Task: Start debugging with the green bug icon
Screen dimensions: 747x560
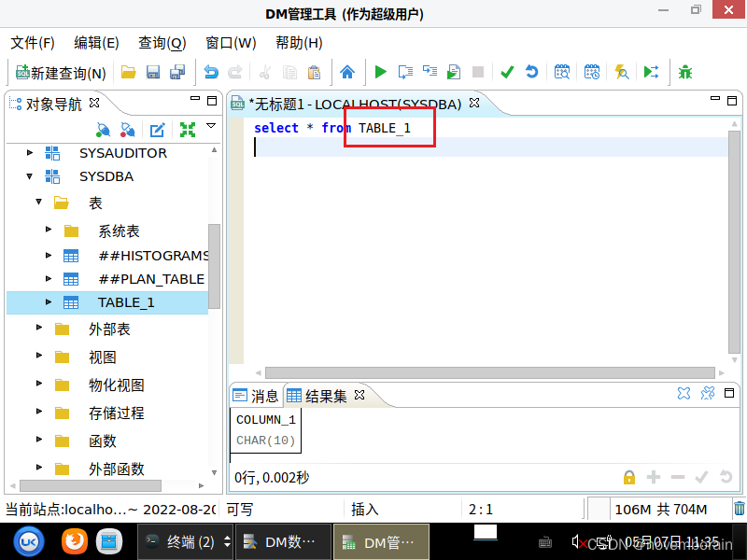Action: (x=684, y=72)
